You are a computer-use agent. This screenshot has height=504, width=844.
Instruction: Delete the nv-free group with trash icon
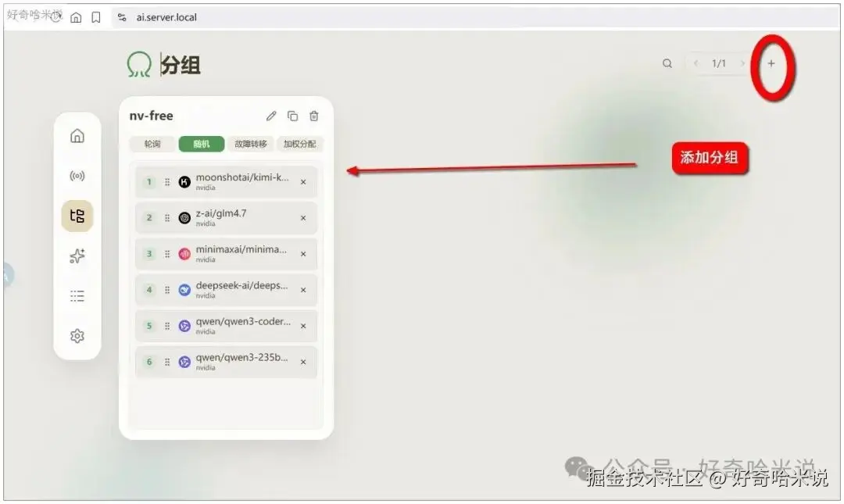pyautogui.click(x=314, y=116)
